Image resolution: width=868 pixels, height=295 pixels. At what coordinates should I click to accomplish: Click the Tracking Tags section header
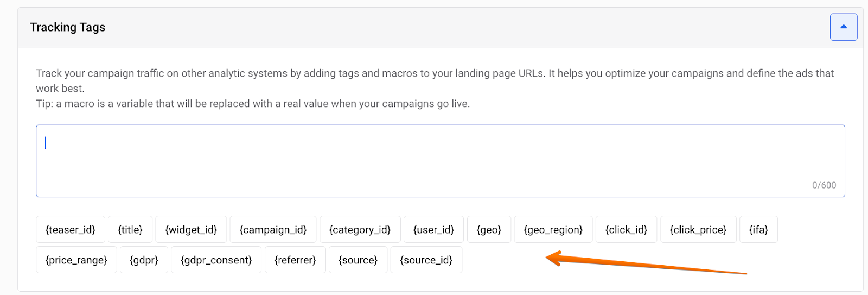tap(68, 27)
